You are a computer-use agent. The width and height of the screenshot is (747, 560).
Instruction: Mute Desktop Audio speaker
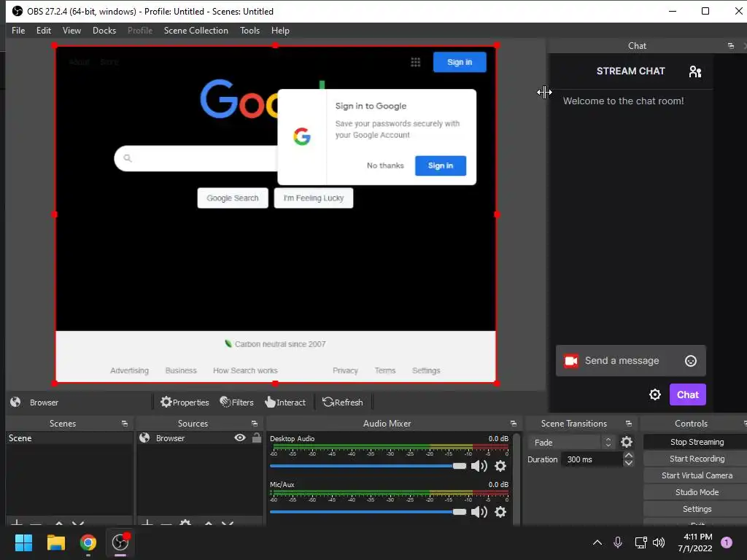pos(479,466)
